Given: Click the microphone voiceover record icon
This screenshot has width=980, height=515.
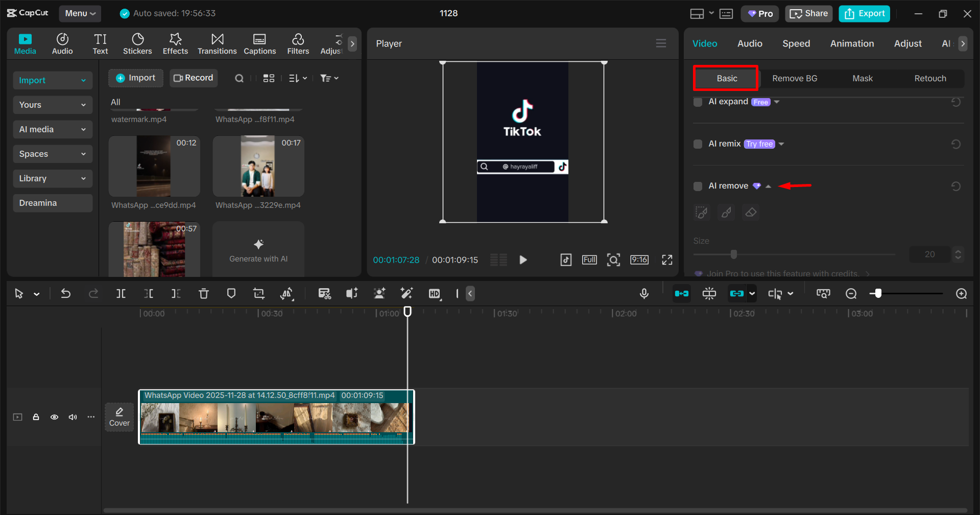Looking at the screenshot, I should [x=644, y=294].
